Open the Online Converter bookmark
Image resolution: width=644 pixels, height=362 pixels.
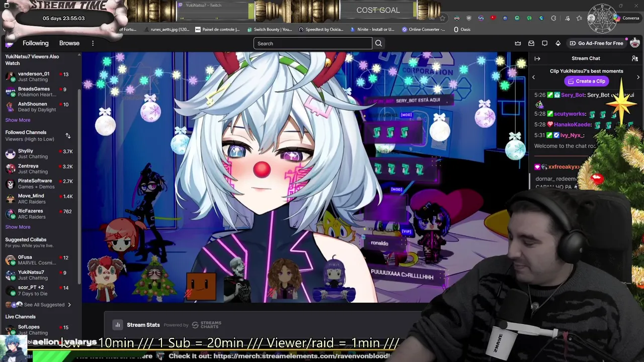coord(424,29)
